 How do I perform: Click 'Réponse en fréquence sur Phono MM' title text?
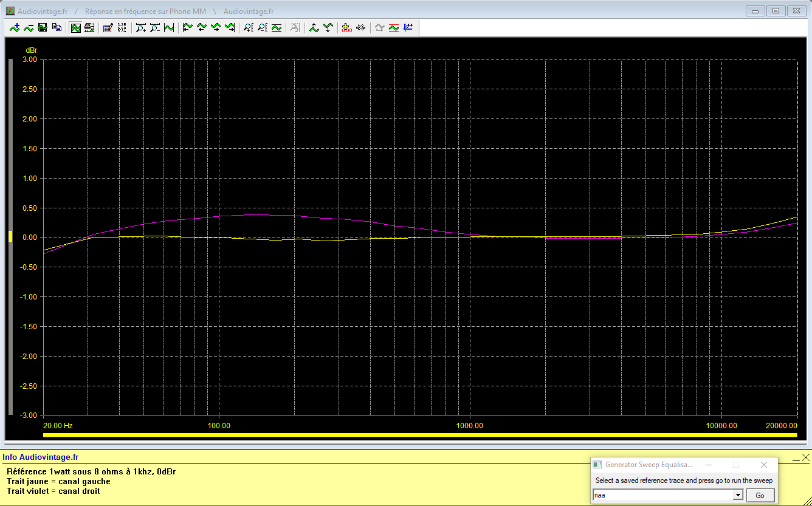[x=145, y=12]
